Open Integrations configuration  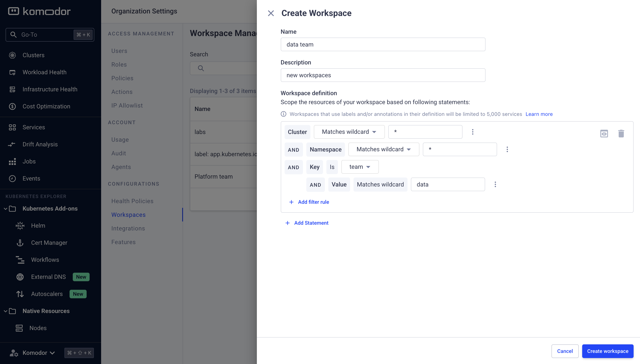[x=128, y=229]
